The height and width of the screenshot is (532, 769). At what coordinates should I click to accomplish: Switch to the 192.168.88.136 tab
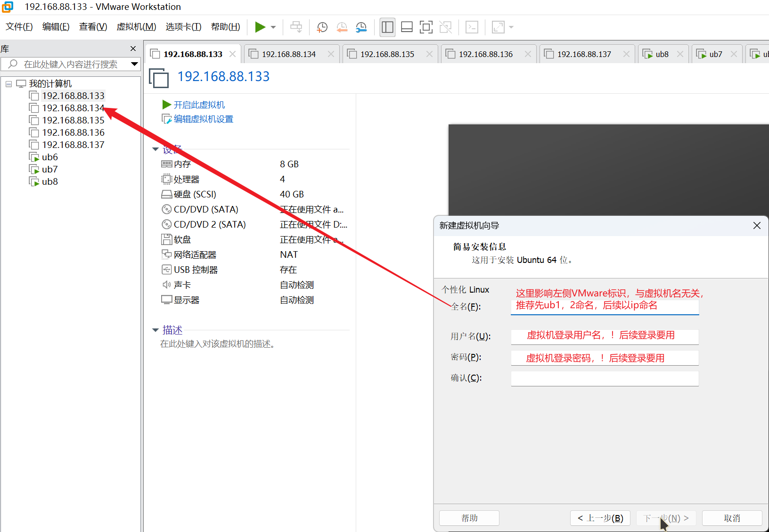point(486,54)
